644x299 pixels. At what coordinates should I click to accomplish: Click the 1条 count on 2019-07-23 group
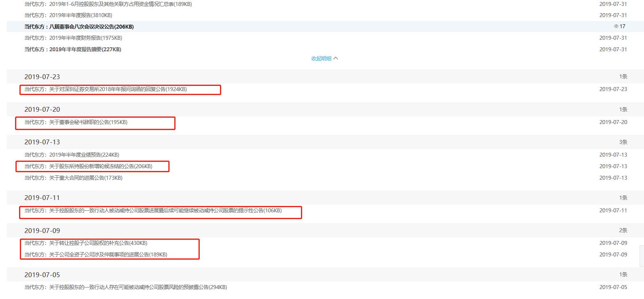click(623, 76)
